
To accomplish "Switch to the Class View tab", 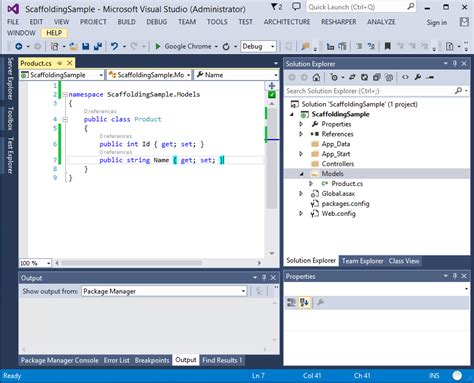I will [404, 261].
